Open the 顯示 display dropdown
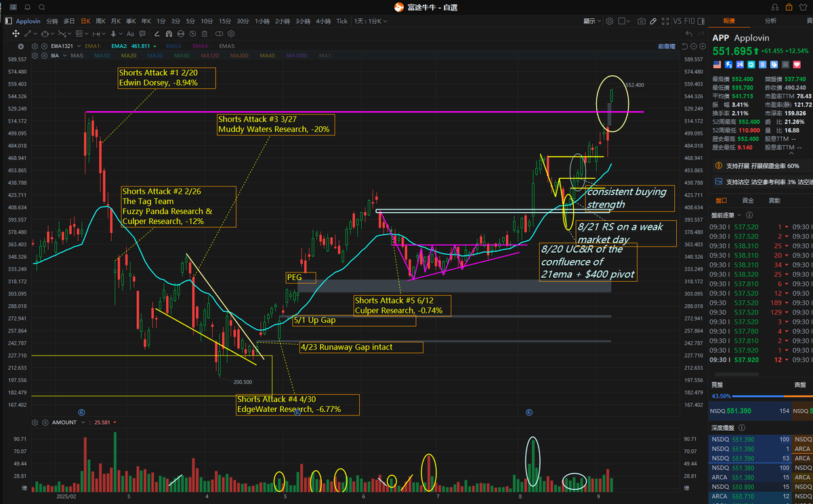Viewport: 813px width, 504px height. pyautogui.click(x=593, y=21)
